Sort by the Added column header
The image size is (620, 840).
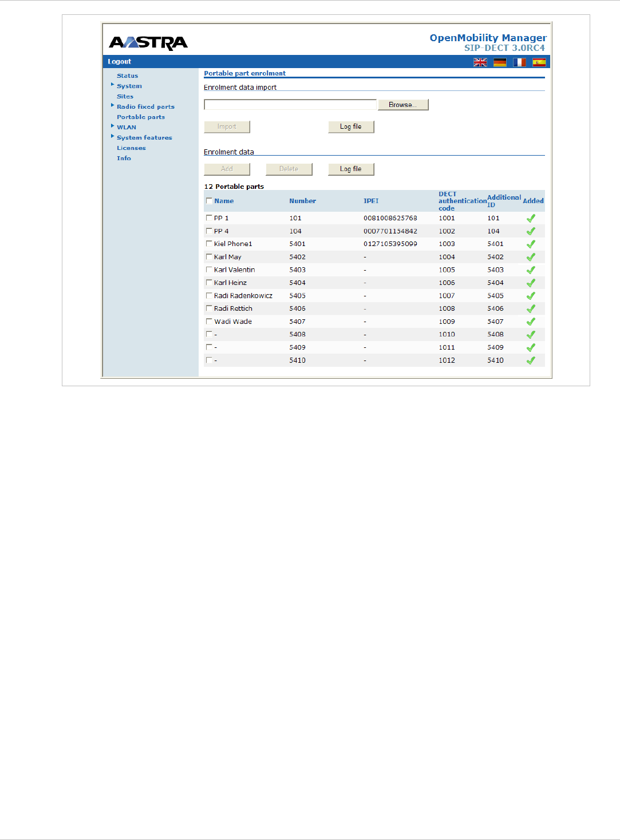pos(533,201)
